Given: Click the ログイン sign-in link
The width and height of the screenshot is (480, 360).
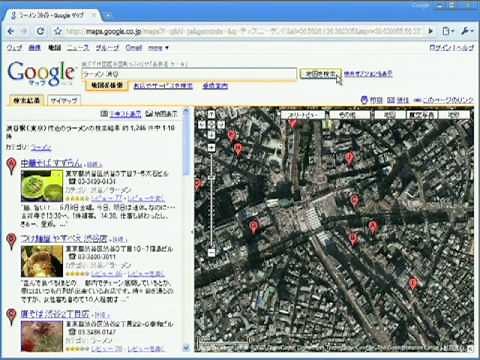Looking at the screenshot, I should click(x=441, y=48).
